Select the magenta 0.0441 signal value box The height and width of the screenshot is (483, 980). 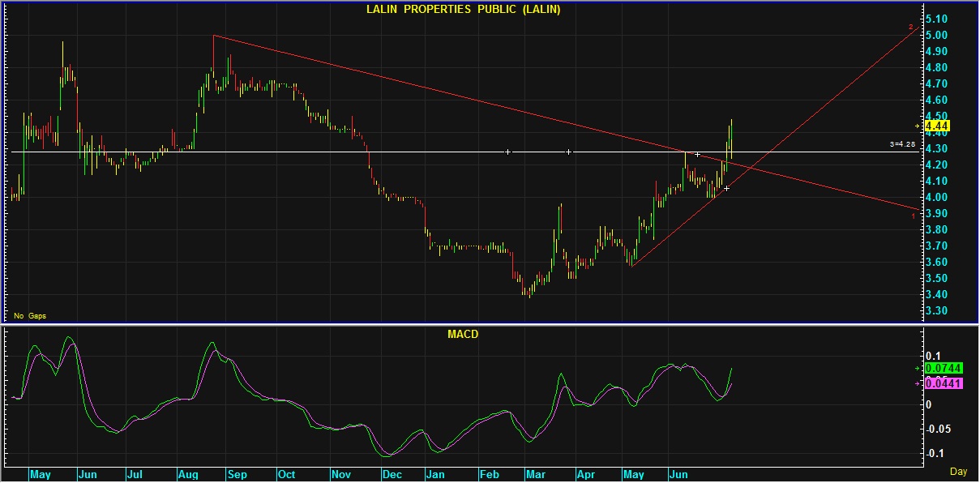944,383
